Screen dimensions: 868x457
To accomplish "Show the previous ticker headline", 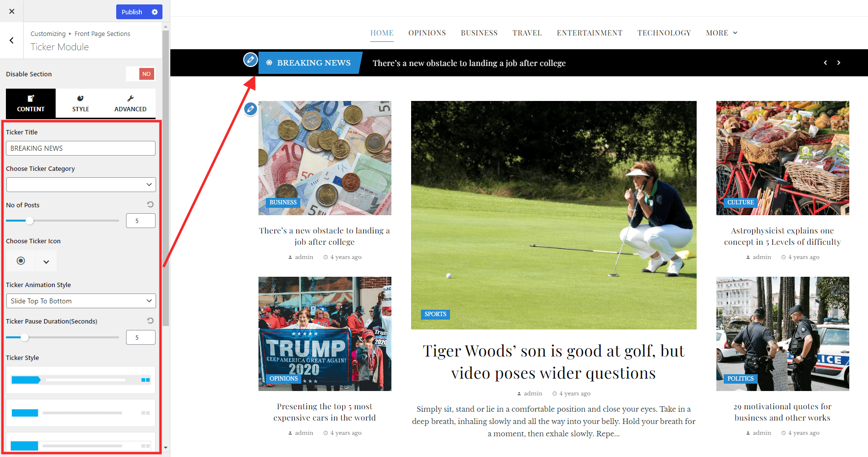I will [x=825, y=63].
